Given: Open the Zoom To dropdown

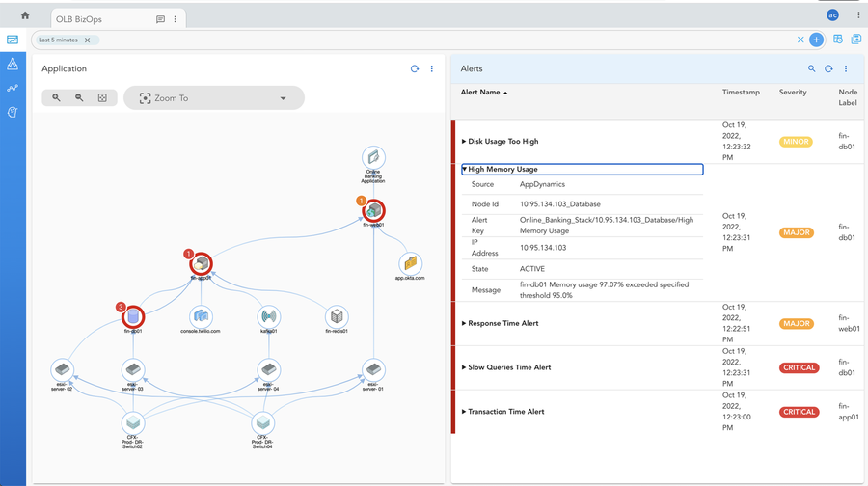Looking at the screenshot, I should 214,98.
